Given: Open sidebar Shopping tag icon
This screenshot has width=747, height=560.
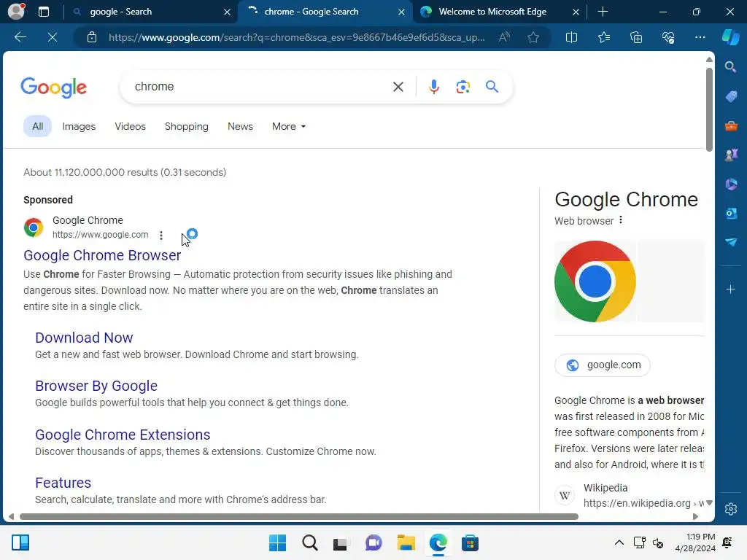Looking at the screenshot, I should coord(730,97).
